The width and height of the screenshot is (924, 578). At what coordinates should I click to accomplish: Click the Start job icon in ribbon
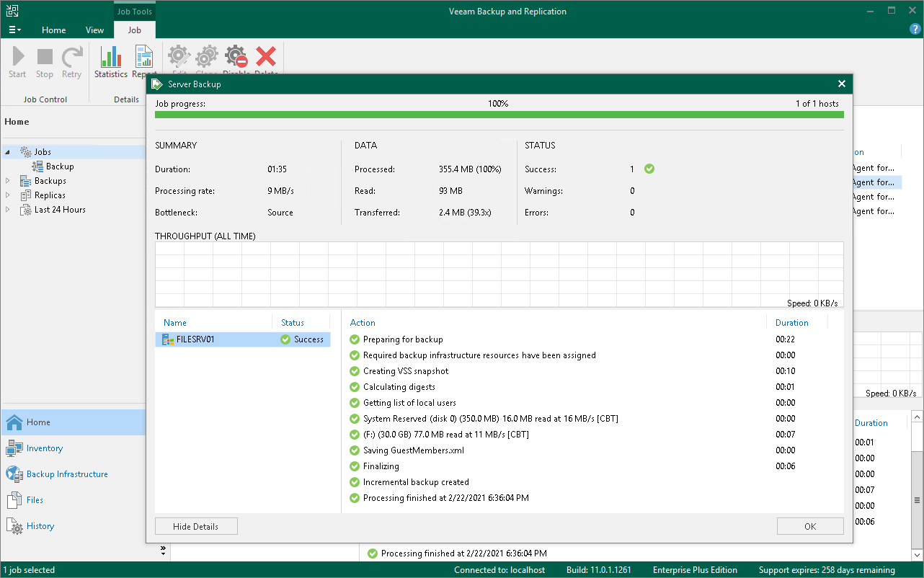pyautogui.click(x=18, y=57)
